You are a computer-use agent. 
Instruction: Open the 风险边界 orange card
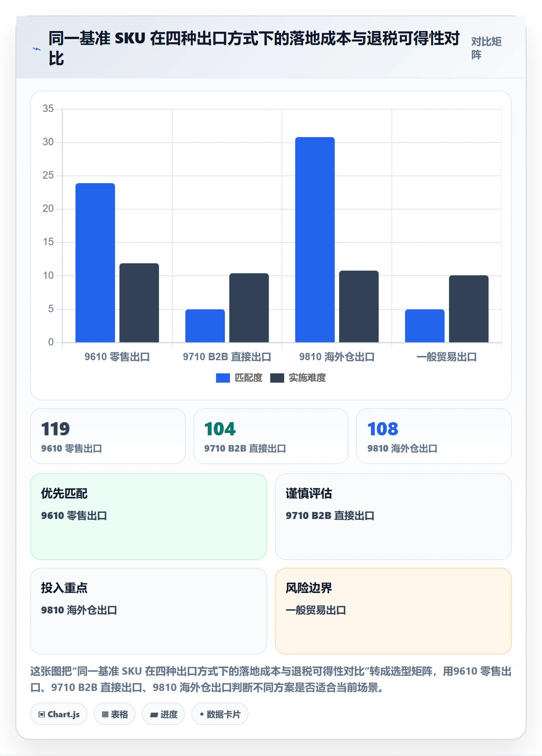(x=393, y=611)
